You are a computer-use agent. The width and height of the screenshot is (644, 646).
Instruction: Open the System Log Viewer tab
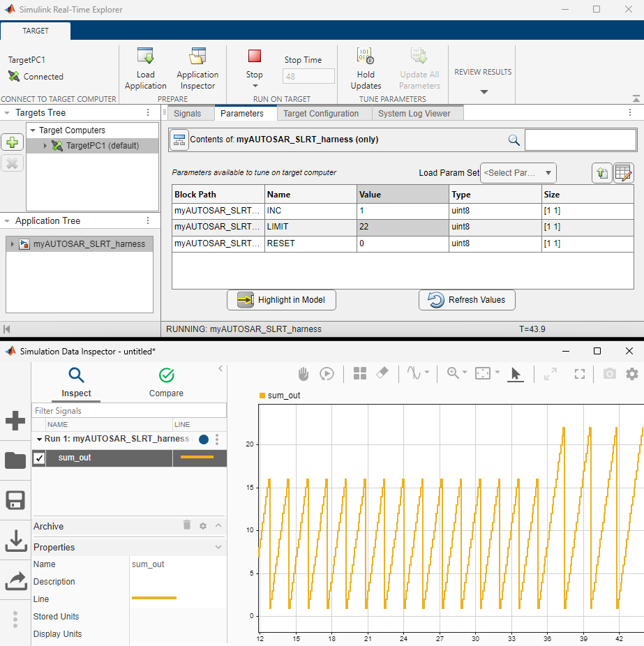tap(414, 114)
